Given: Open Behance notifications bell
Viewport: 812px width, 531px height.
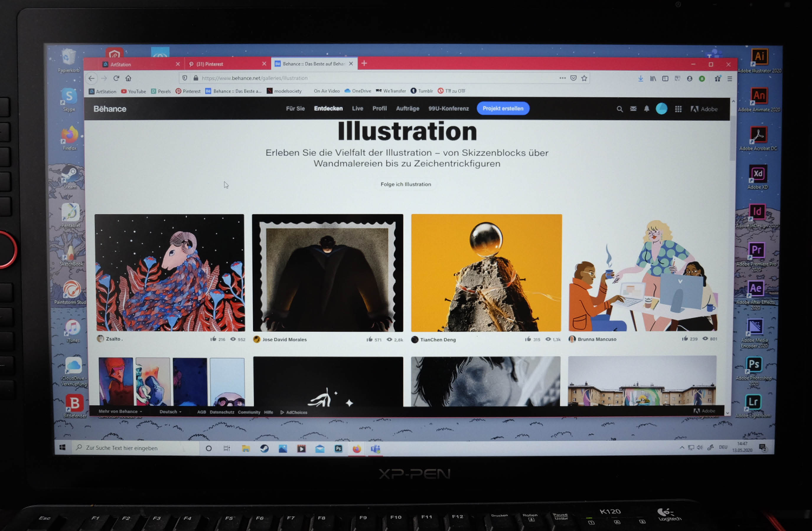Looking at the screenshot, I should click(x=647, y=109).
